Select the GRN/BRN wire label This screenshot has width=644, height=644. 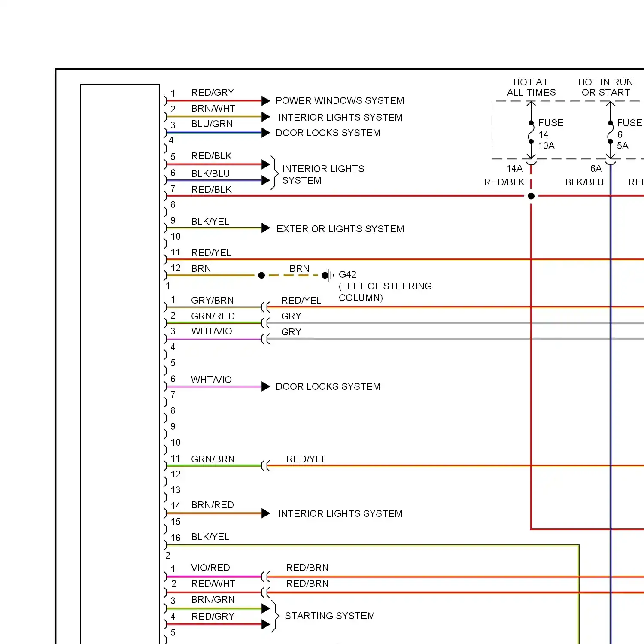[213, 459]
